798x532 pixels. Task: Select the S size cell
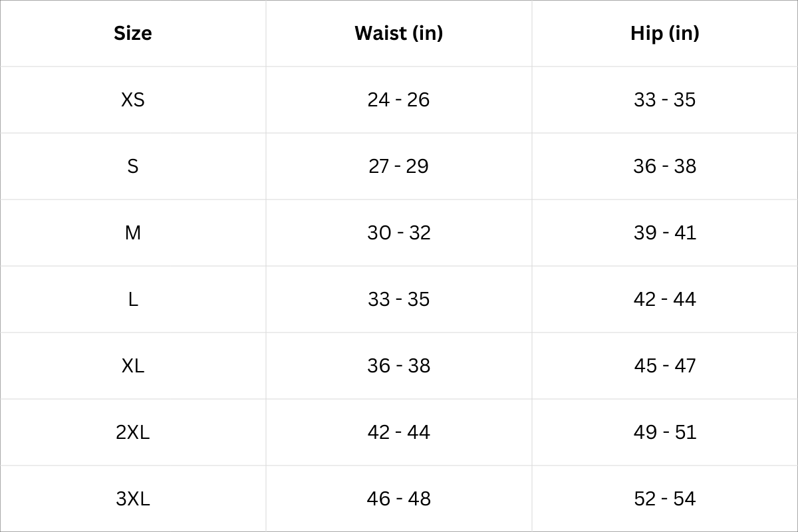point(132,166)
